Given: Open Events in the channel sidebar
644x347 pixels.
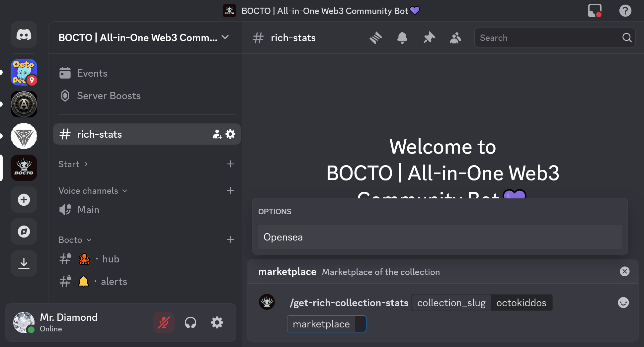Looking at the screenshot, I should pyautogui.click(x=92, y=73).
